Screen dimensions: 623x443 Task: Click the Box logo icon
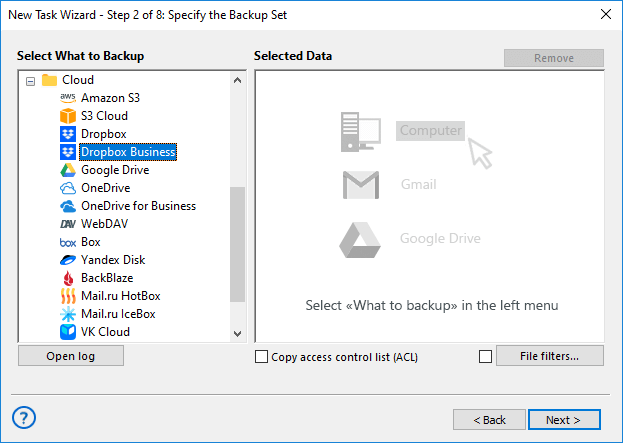68,242
